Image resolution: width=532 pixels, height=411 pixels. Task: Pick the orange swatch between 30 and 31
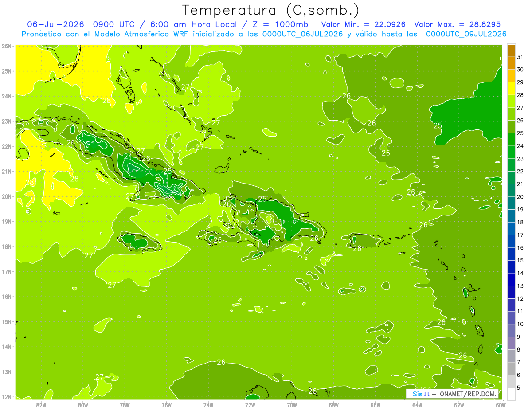tap(511, 63)
